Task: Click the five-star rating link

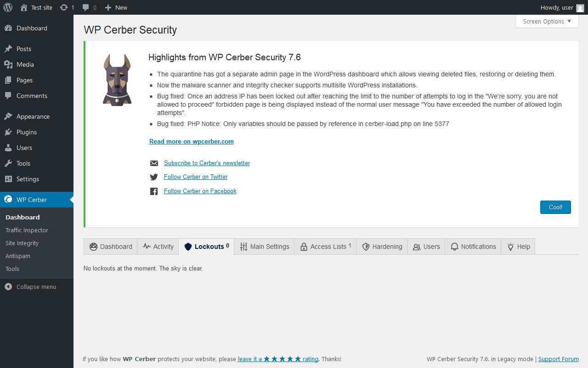Action: (x=278, y=359)
